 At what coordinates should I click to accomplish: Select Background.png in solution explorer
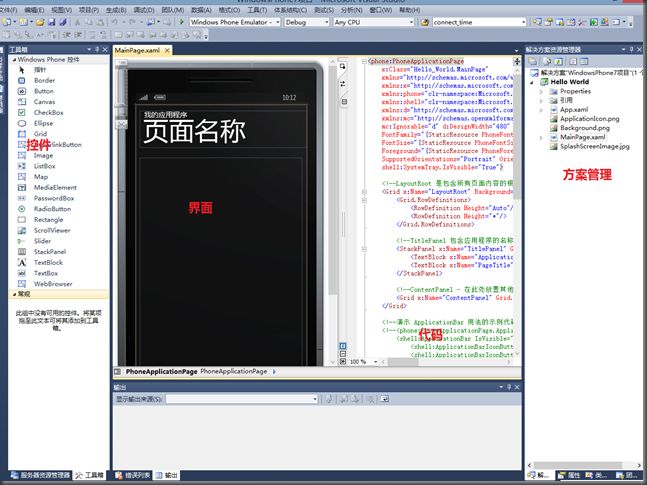(x=585, y=128)
